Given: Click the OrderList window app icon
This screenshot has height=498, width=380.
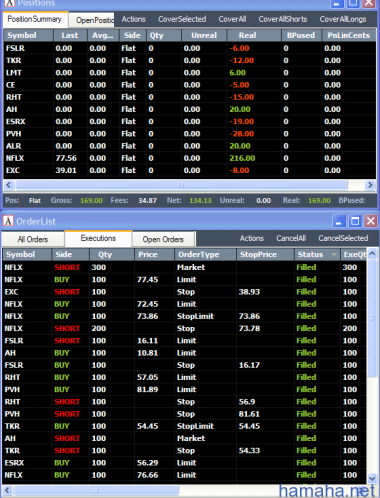Looking at the screenshot, I should [x=8, y=221].
